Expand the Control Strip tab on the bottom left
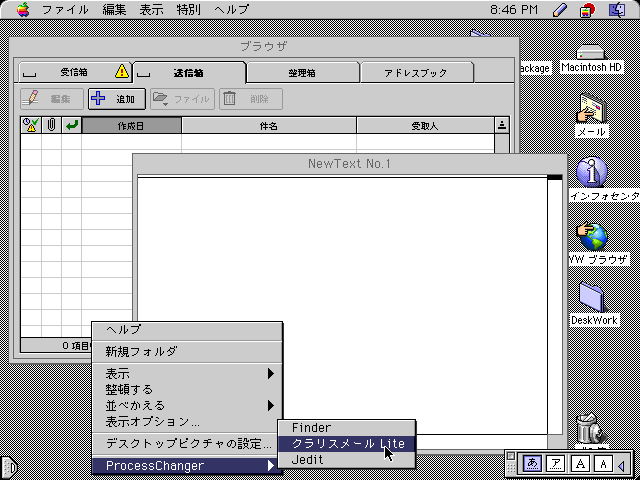 pos(9,467)
